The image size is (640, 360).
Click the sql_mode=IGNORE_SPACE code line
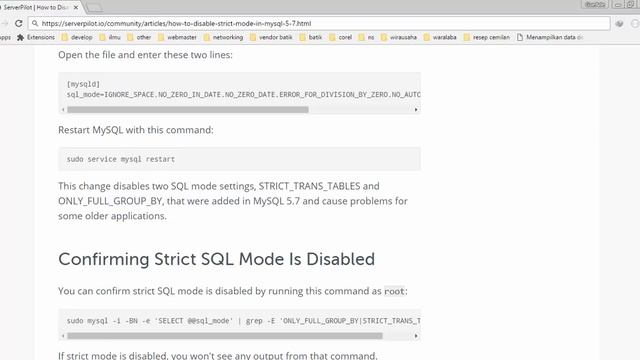click(244, 95)
